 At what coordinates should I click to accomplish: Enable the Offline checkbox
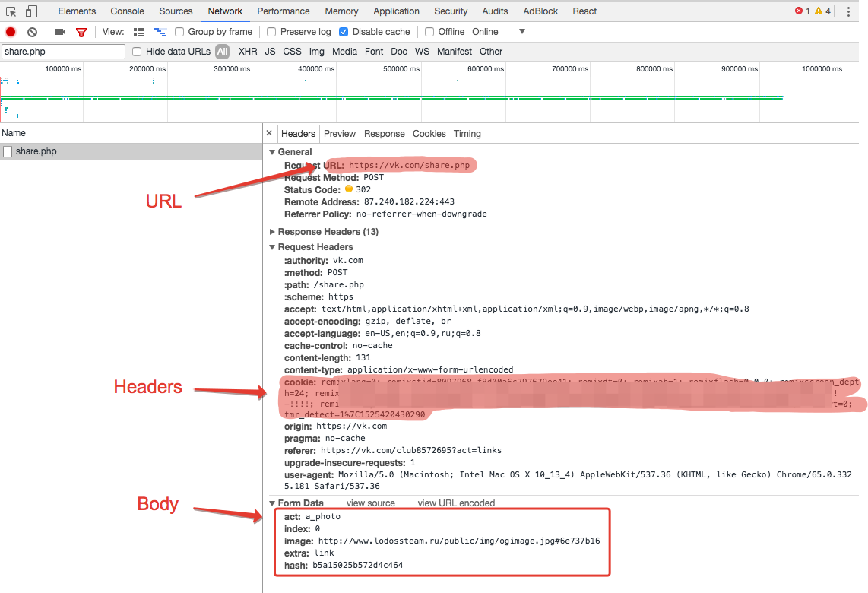tap(429, 32)
